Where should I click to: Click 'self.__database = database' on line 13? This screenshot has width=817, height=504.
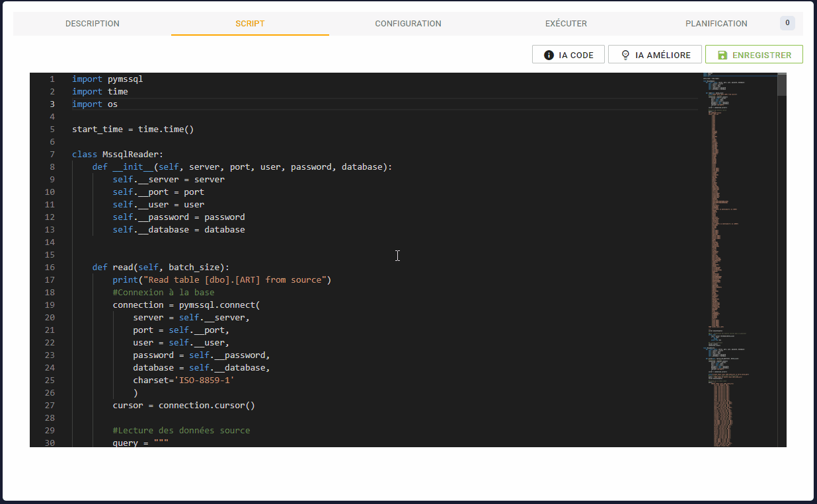click(178, 229)
